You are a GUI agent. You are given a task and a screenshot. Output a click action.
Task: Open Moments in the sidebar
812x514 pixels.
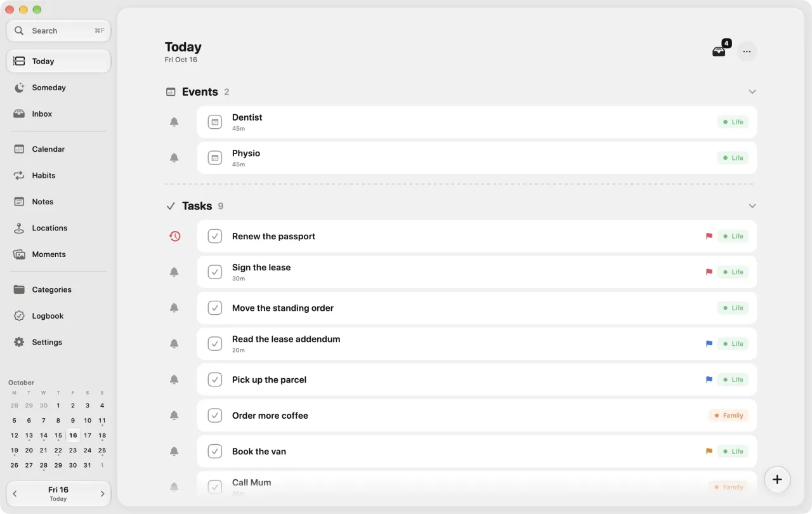(x=58, y=254)
